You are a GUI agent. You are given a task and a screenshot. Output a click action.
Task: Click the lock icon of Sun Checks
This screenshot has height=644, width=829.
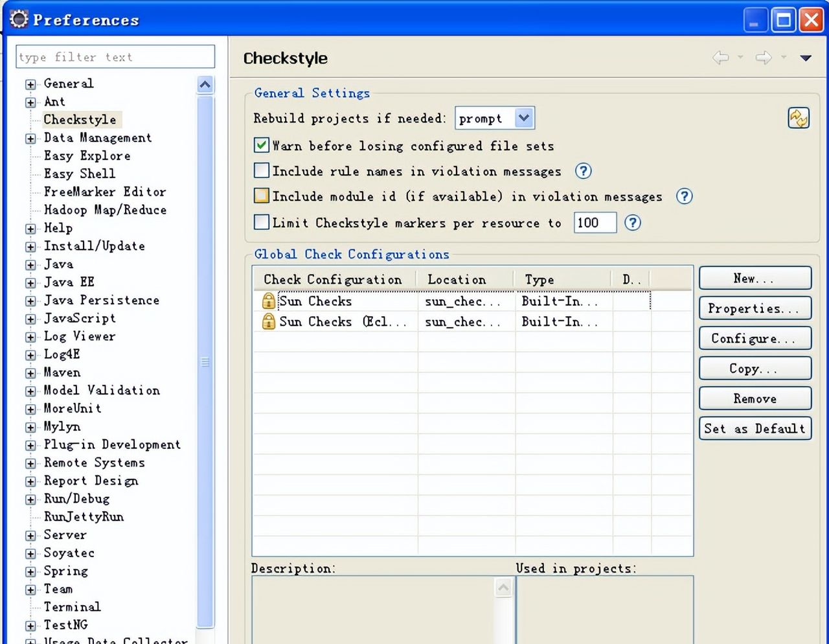pyautogui.click(x=268, y=301)
